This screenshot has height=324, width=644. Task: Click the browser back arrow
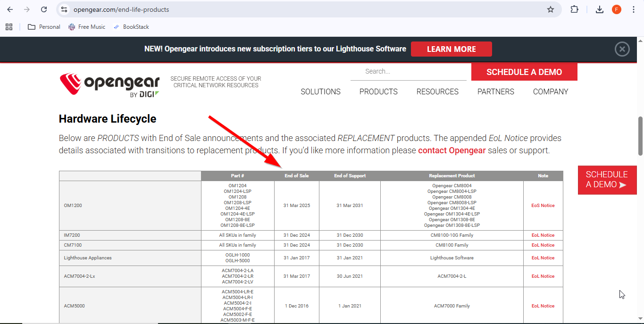point(10,9)
